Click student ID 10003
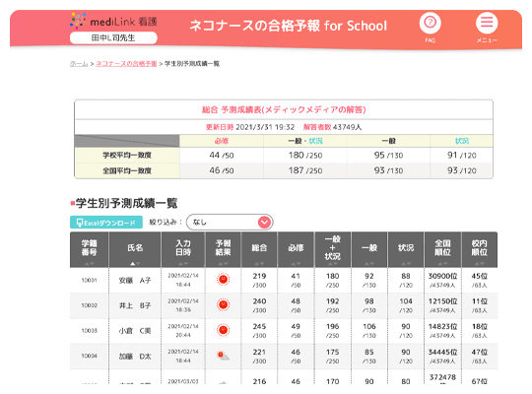Image resolution: width=532 pixels, height=394 pixels. 90,331
